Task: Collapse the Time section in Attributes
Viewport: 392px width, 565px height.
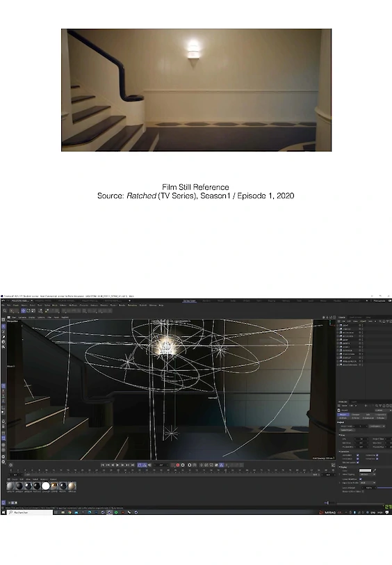Action: point(339,435)
